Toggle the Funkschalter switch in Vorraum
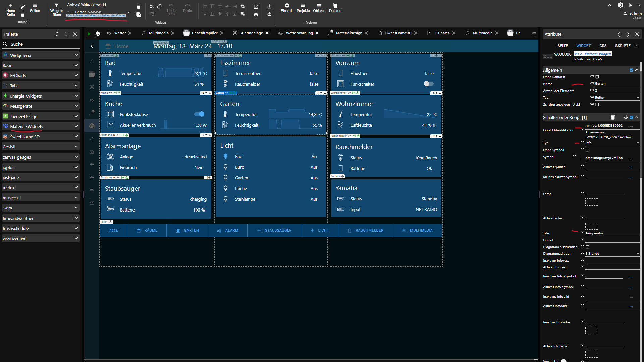 coord(429,84)
